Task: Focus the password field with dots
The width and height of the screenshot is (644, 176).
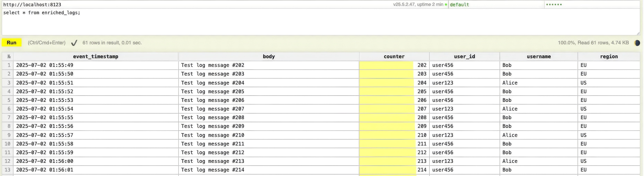Action: click(x=592, y=5)
